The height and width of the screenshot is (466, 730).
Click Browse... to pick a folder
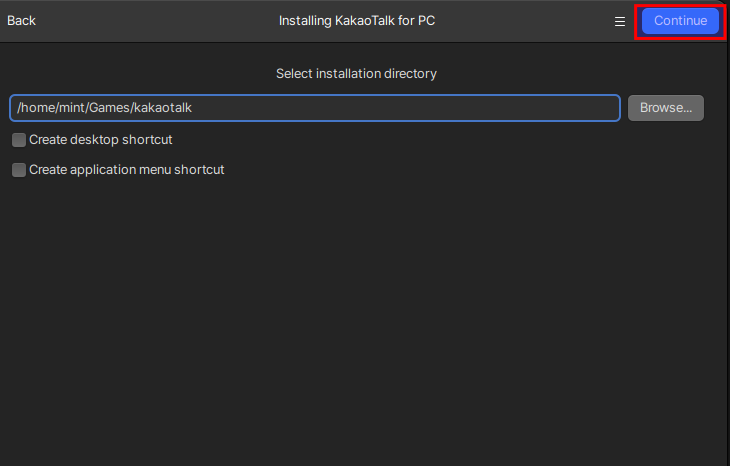tap(666, 108)
